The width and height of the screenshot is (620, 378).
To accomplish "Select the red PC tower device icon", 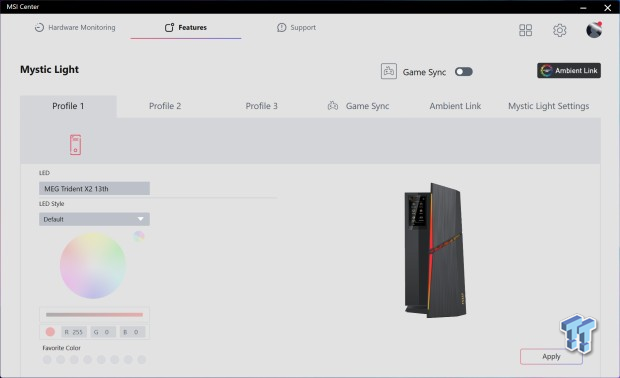I will click(x=76, y=145).
